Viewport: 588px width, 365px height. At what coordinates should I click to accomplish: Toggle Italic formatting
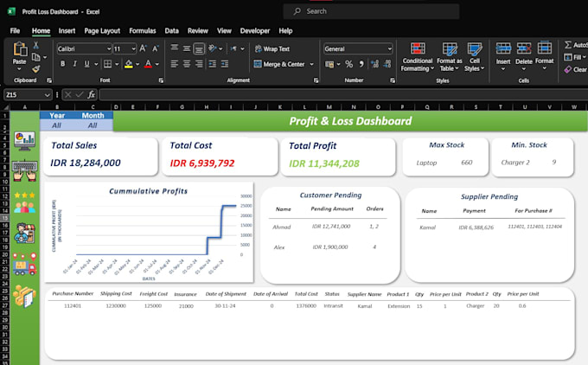point(74,64)
